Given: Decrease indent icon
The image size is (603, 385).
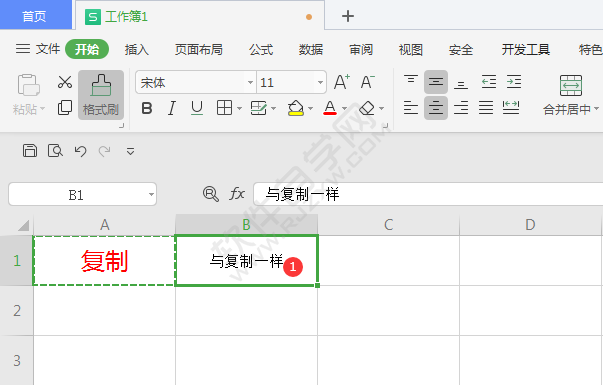Looking at the screenshot, I should pyautogui.click(x=489, y=82).
